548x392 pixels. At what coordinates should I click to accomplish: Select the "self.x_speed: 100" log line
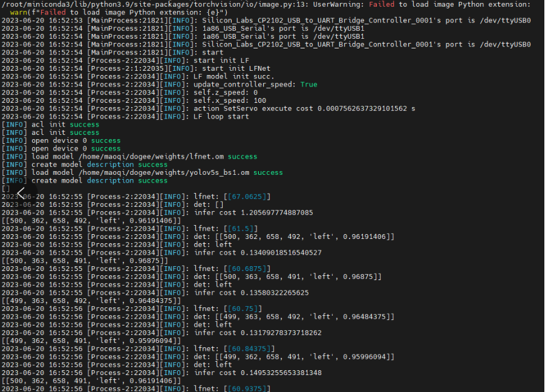(x=134, y=100)
